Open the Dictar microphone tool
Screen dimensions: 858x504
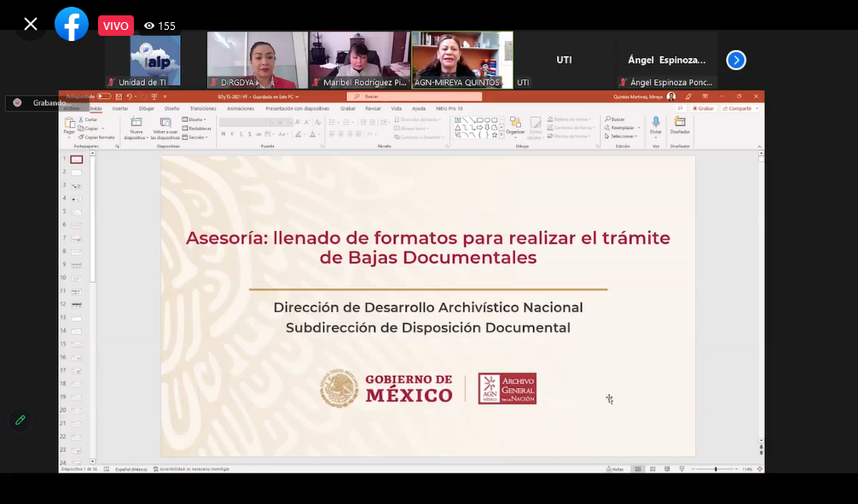655,125
